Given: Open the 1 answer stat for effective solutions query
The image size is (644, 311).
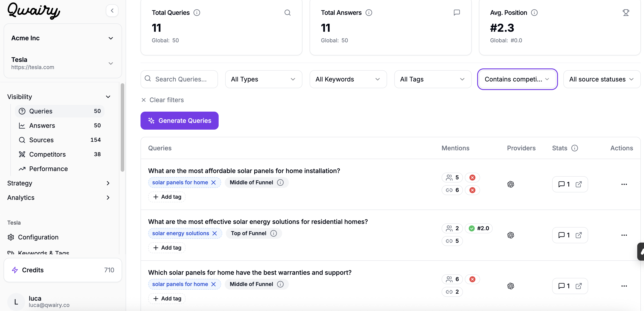Looking at the screenshot, I should pyautogui.click(x=564, y=235).
